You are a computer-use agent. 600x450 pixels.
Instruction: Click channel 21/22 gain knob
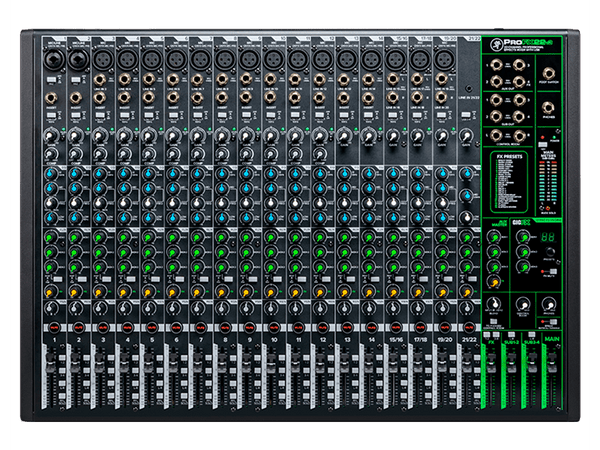tap(465, 137)
